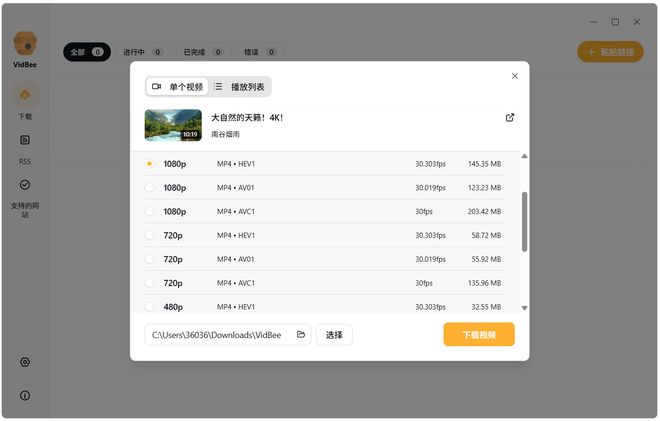Viewport: 660px width, 421px height.
Task: Minimize the VidBee window
Action: pos(594,22)
